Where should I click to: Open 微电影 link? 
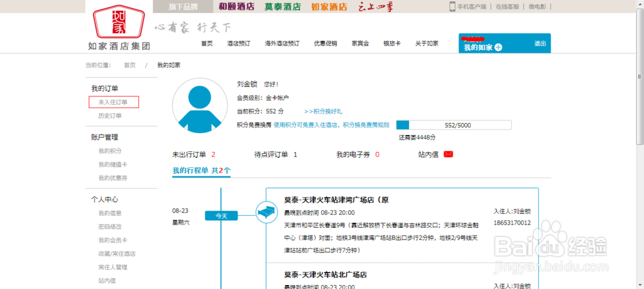click(536, 6)
